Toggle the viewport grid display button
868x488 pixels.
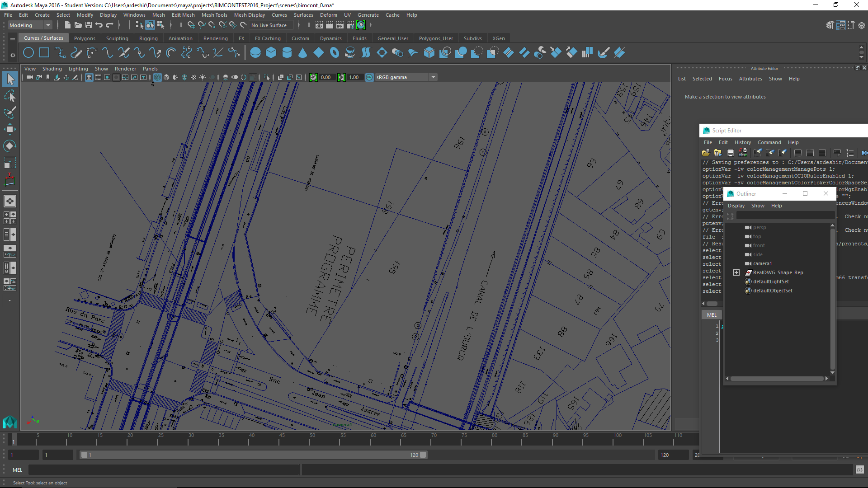tap(89, 77)
